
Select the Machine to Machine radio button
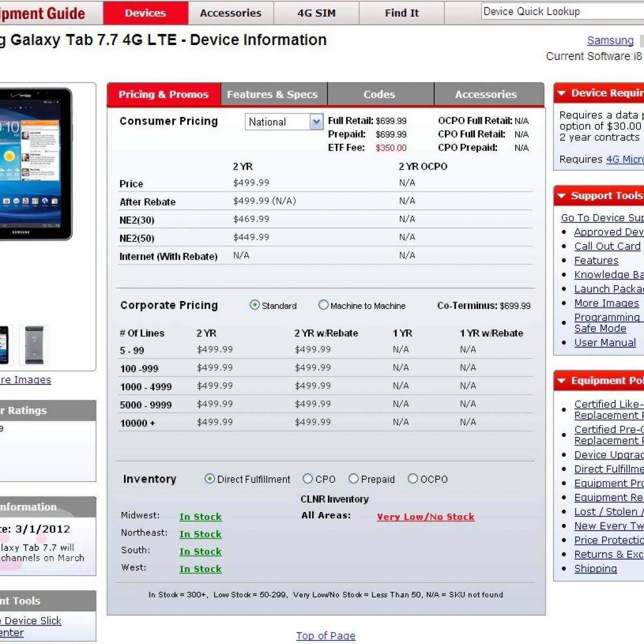(x=323, y=305)
